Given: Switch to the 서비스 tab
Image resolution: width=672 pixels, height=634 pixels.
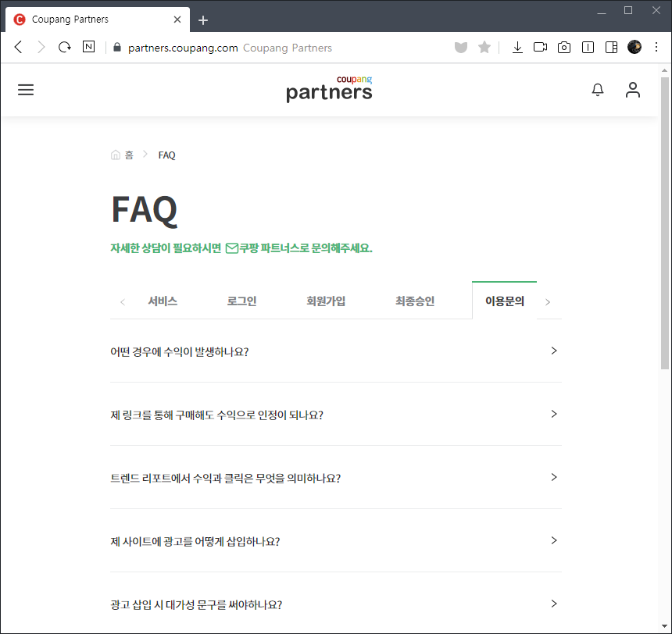Looking at the screenshot, I should pyautogui.click(x=163, y=301).
